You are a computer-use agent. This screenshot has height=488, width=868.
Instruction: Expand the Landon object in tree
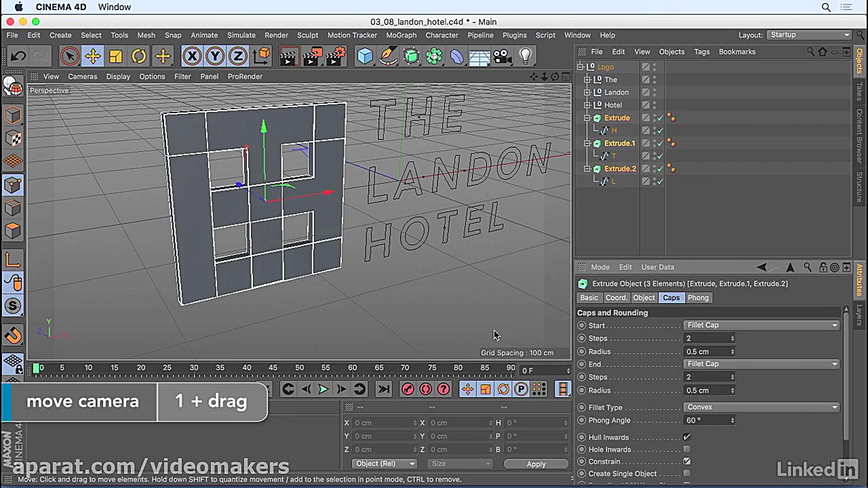pyautogui.click(x=587, y=92)
